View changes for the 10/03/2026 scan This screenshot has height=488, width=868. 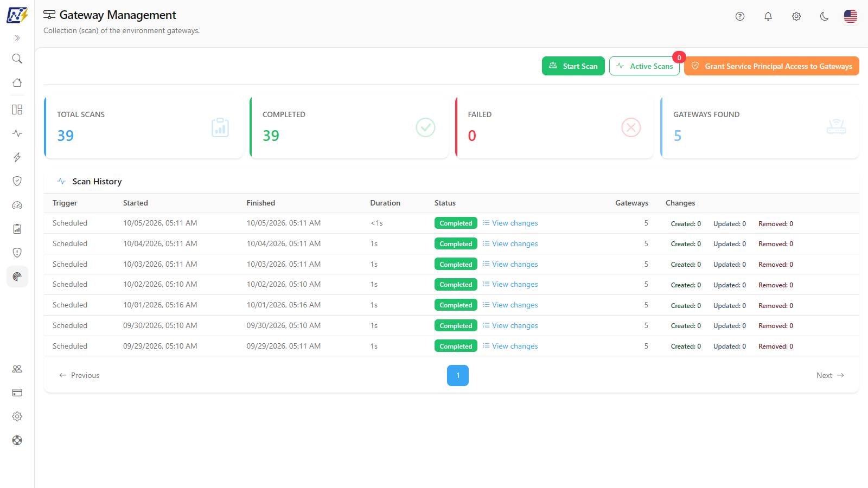click(510, 264)
